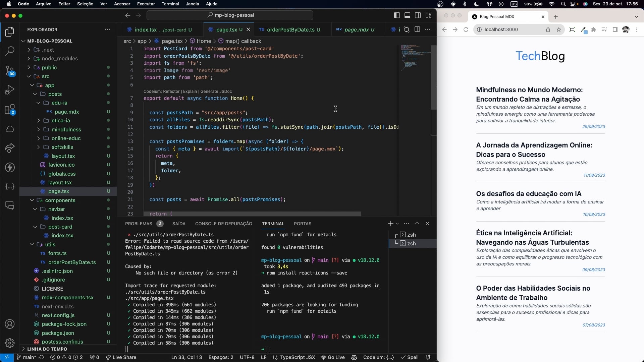644x362 pixels.
Task: Switch to the orderPostByDate.ts tab
Action: tap(290, 29)
